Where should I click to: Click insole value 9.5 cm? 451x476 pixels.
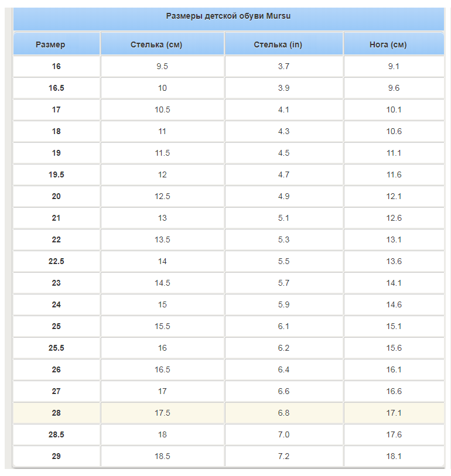point(162,66)
